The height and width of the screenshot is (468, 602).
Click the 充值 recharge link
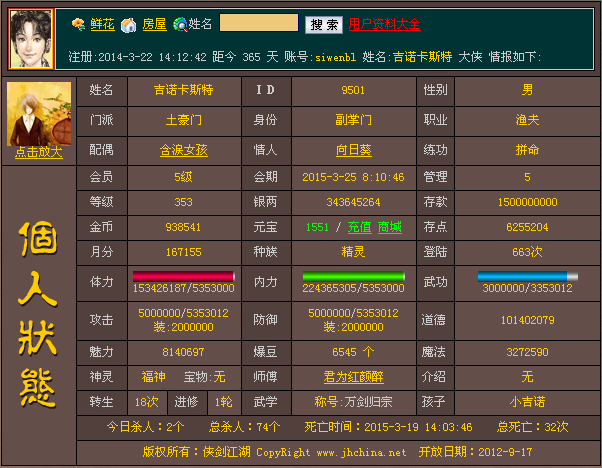(360, 227)
